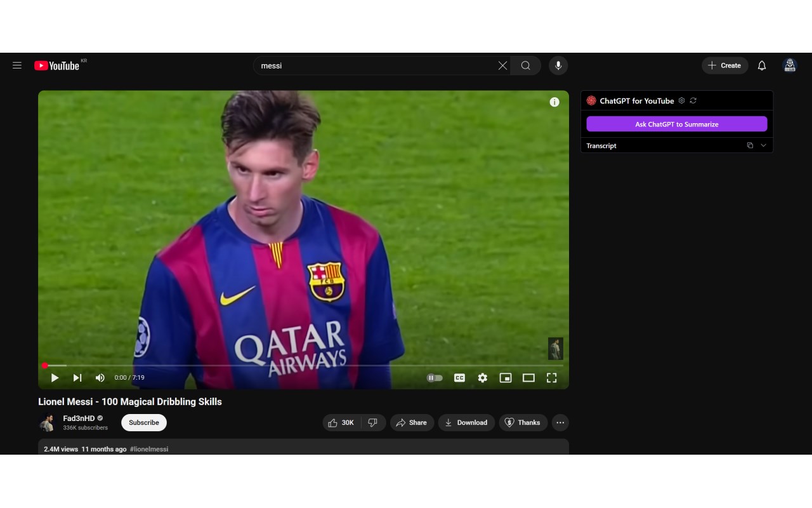Open ChatGPT for YouTube settings gear
This screenshot has width=812, height=508.
point(682,100)
